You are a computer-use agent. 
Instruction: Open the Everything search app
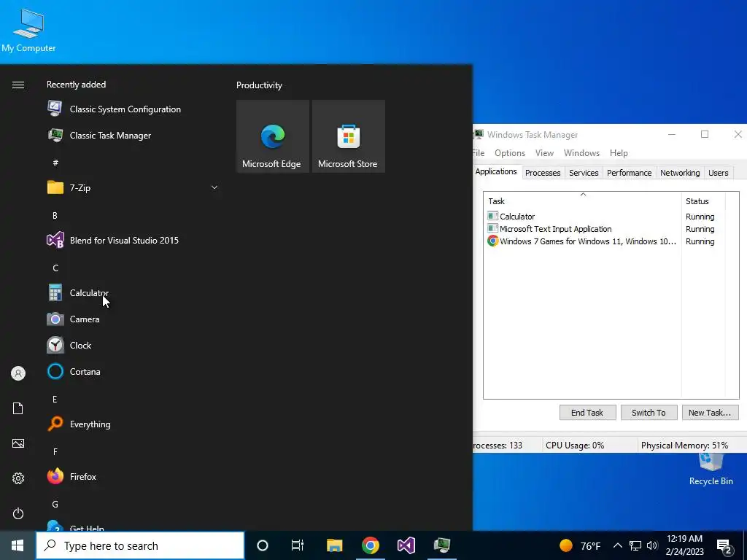pos(79,424)
